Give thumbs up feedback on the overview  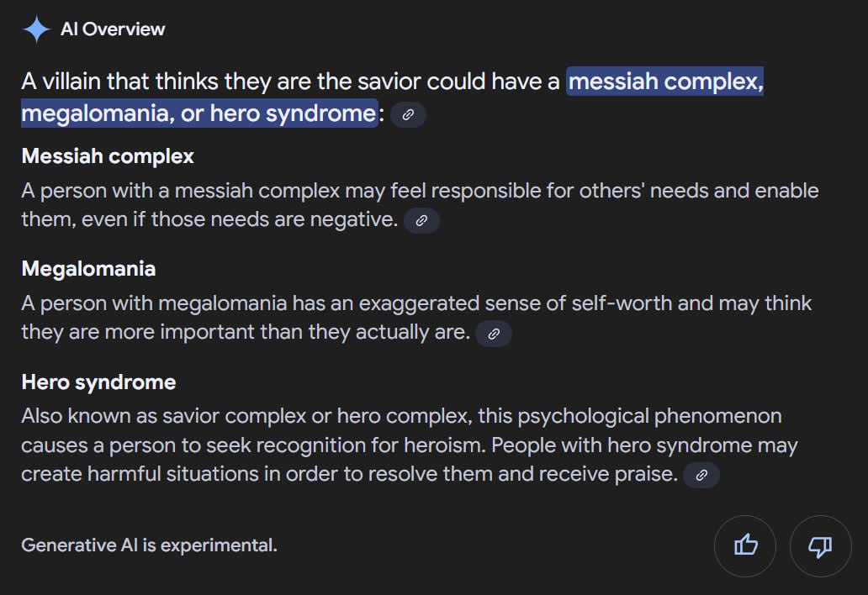(745, 545)
